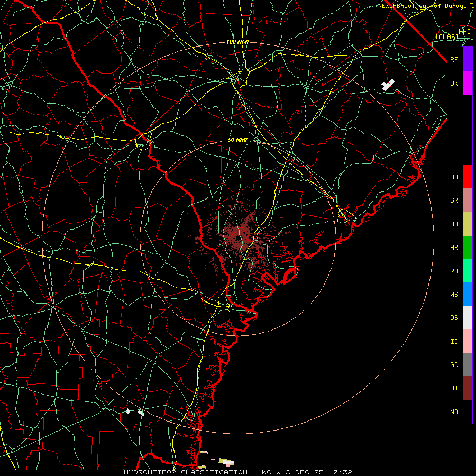Click the bright green RA legend swatch
476x476 pixels.
(x=467, y=271)
